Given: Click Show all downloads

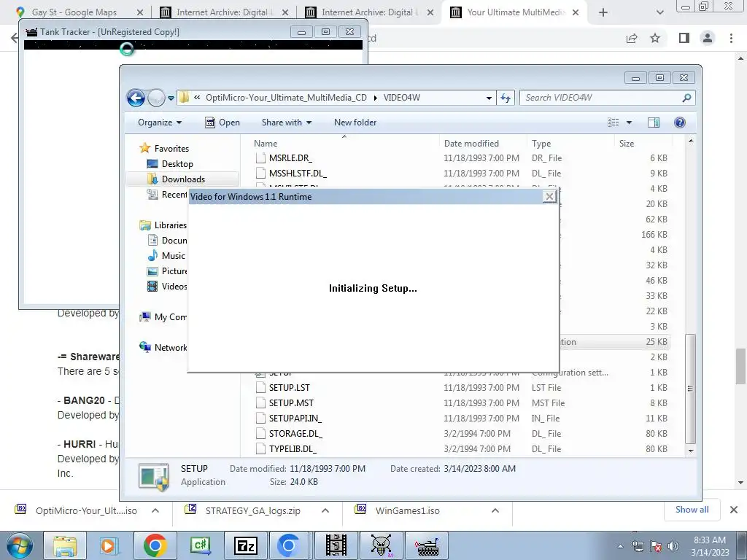Looking at the screenshot, I should 692,510.
